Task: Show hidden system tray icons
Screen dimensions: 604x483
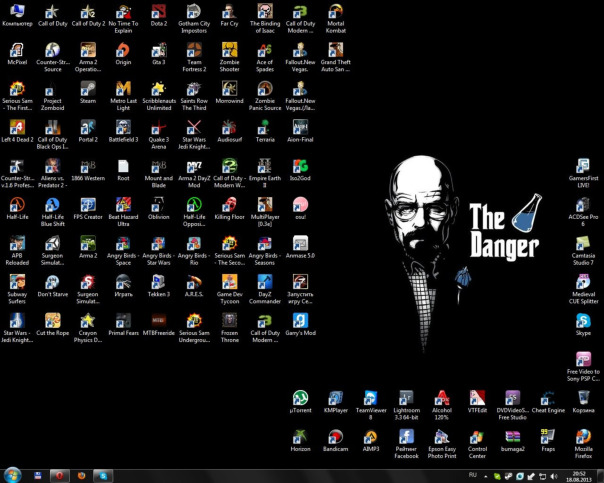Action: (485, 476)
